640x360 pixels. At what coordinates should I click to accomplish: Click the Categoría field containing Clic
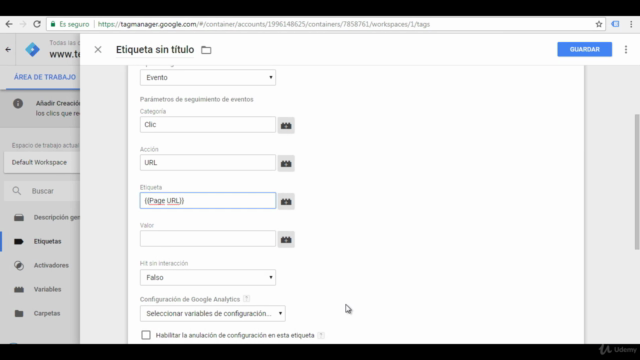pyautogui.click(x=208, y=124)
